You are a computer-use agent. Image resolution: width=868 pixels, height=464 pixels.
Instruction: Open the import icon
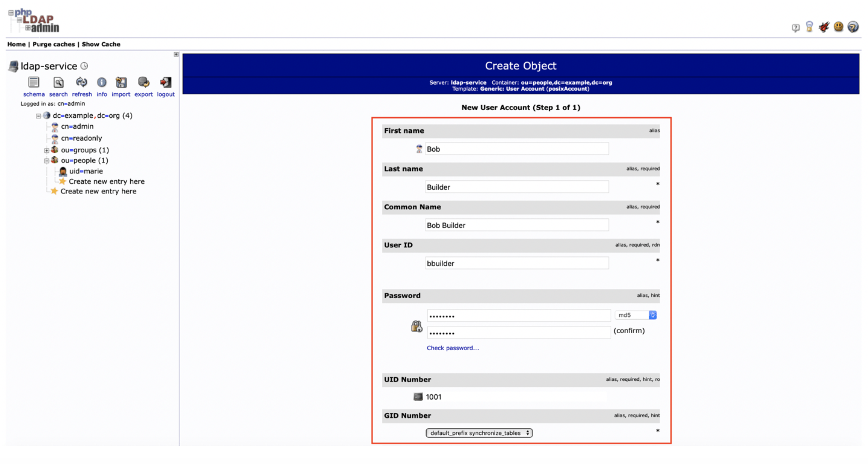point(121,82)
